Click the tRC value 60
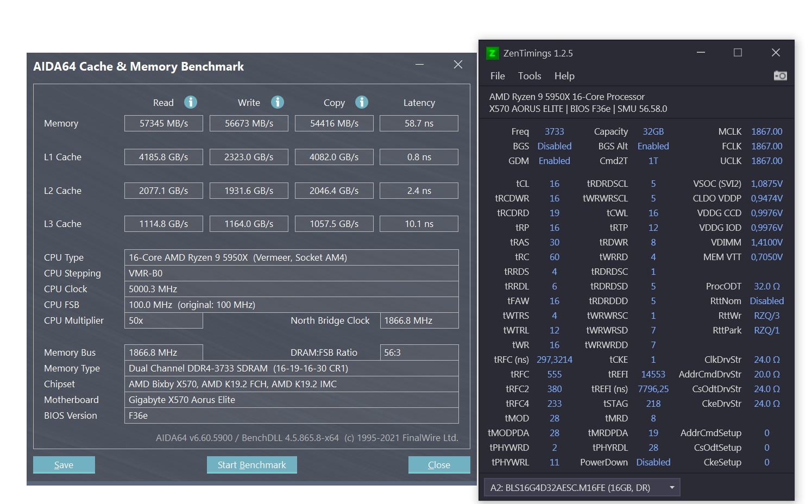Screen dimensions: 812x504 [x=554, y=257]
